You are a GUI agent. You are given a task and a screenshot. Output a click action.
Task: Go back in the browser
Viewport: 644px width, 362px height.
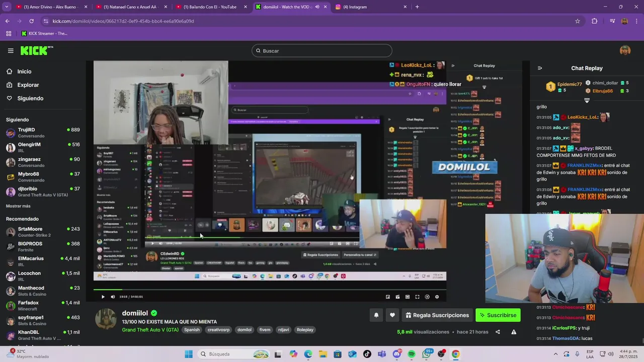pos(7,21)
